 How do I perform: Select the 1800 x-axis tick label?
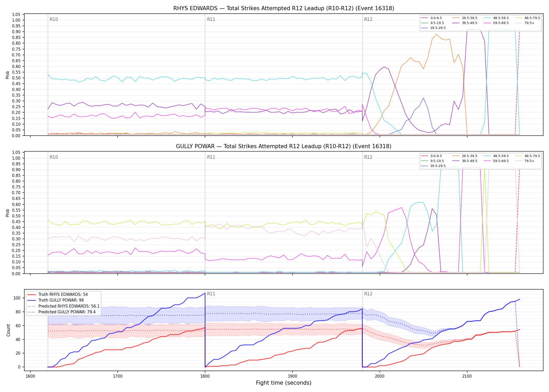point(205,376)
